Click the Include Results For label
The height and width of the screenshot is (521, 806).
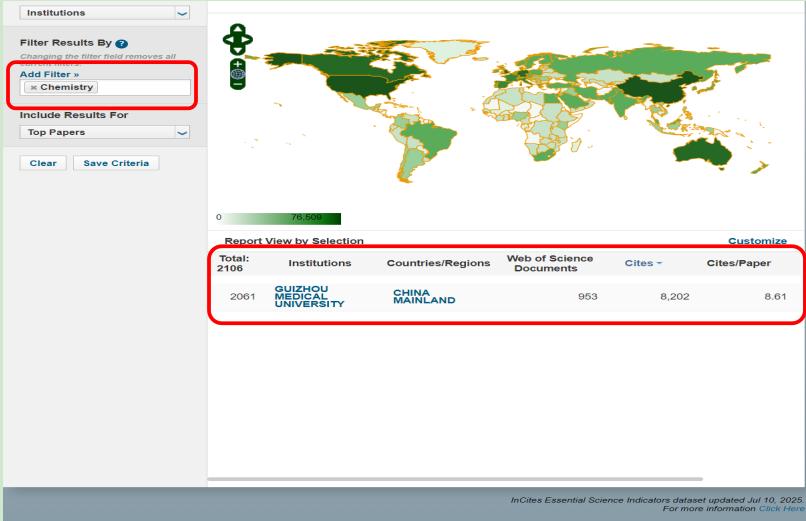coord(74,115)
